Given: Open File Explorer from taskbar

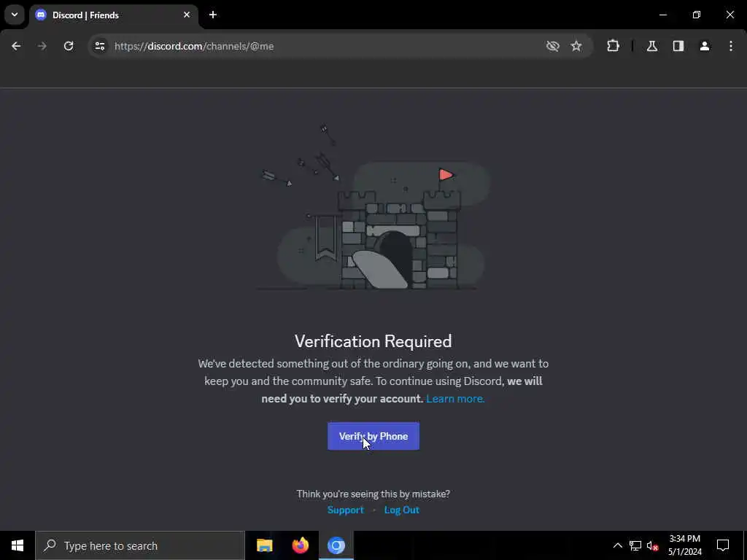Looking at the screenshot, I should [x=264, y=545].
